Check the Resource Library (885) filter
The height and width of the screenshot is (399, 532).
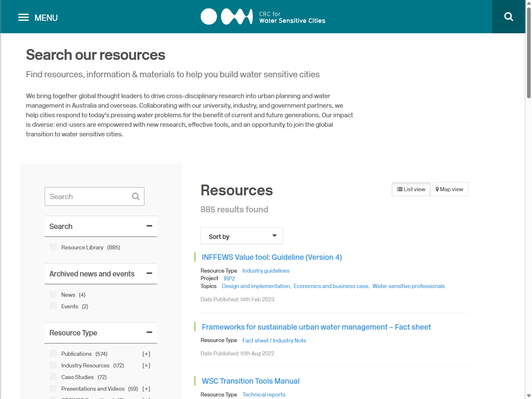(x=53, y=247)
